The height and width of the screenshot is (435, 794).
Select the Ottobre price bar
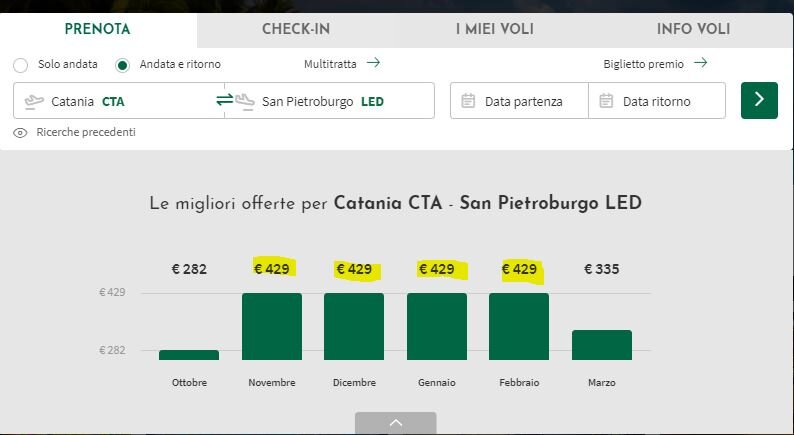tap(189, 355)
